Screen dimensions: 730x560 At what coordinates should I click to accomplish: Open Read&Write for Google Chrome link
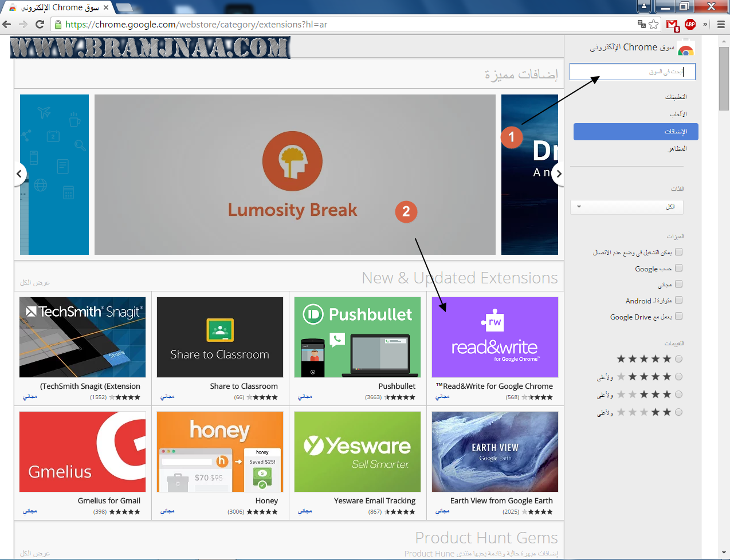[494, 387]
